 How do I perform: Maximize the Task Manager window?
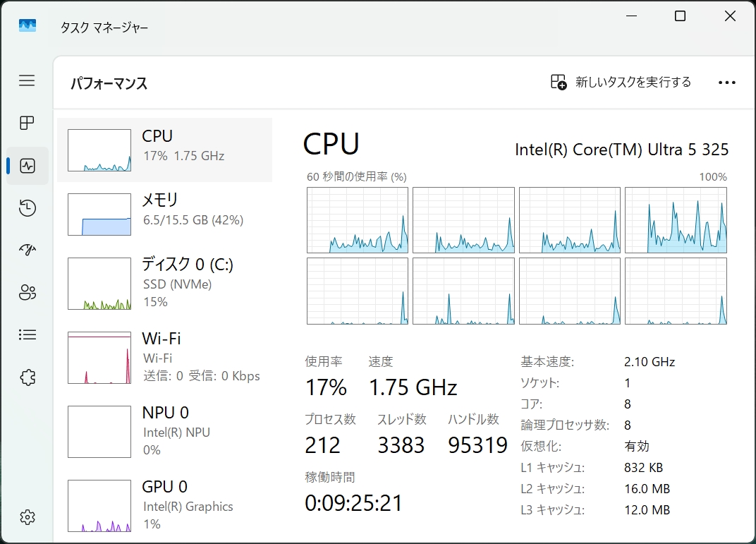click(x=680, y=16)
